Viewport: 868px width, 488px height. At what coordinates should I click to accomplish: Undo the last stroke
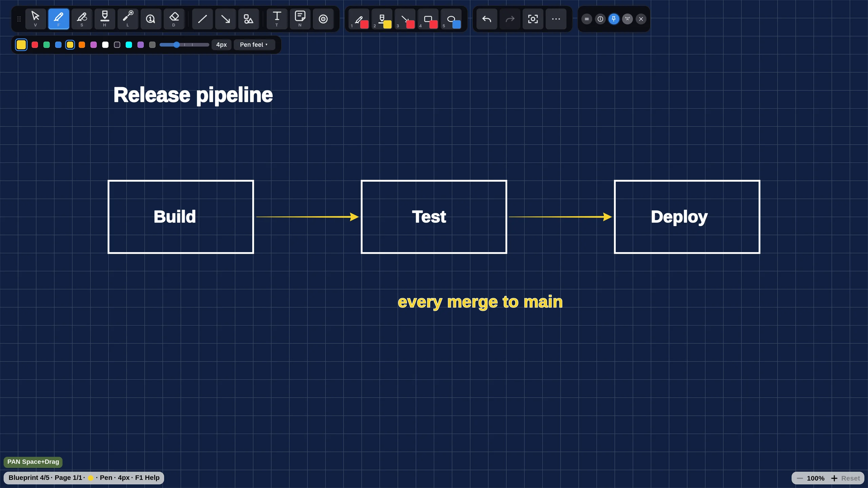(x=487, y=19)
